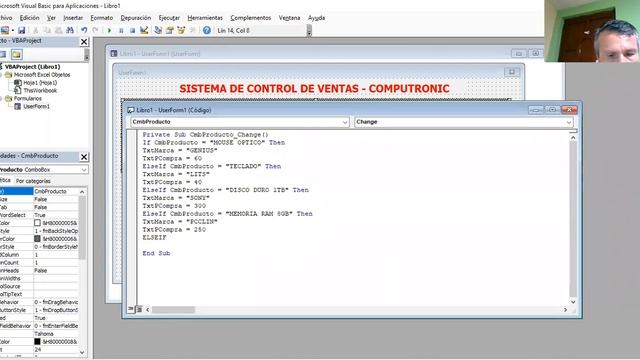Switch to Full Module View icon

coord(139,309)
